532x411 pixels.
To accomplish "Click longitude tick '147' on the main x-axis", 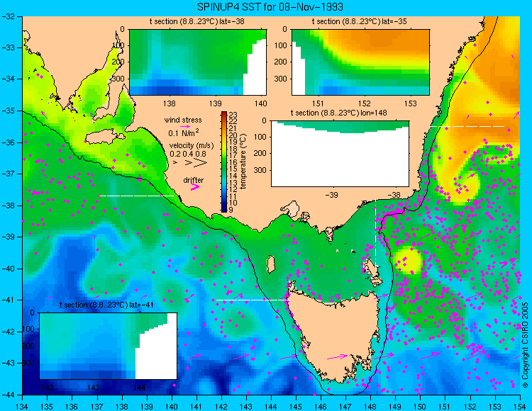I will (x=345, y=407).
